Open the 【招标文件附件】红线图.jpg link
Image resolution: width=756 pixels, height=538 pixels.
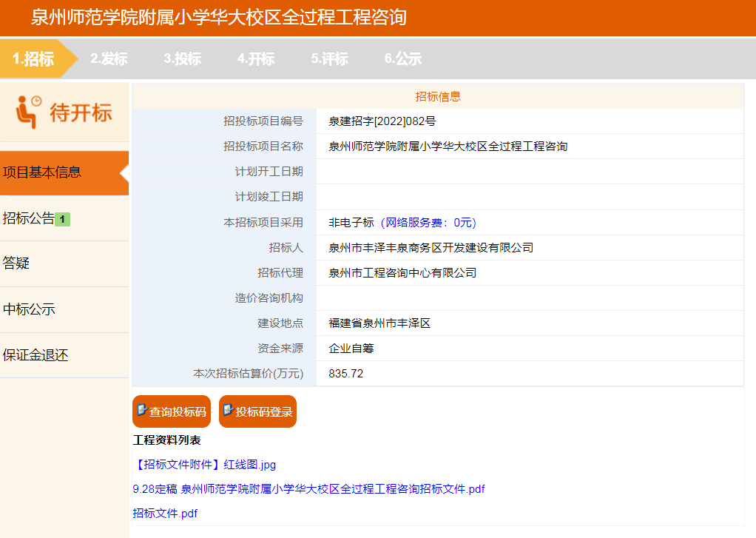click(x=204, y=465)
